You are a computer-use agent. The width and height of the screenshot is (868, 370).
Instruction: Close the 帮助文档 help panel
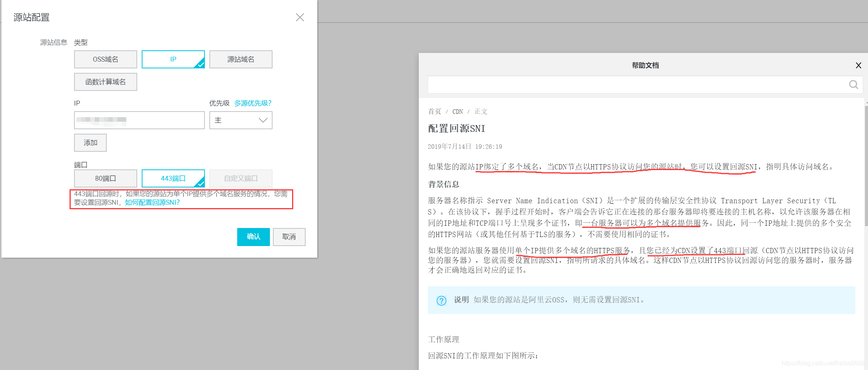point(859,65)
